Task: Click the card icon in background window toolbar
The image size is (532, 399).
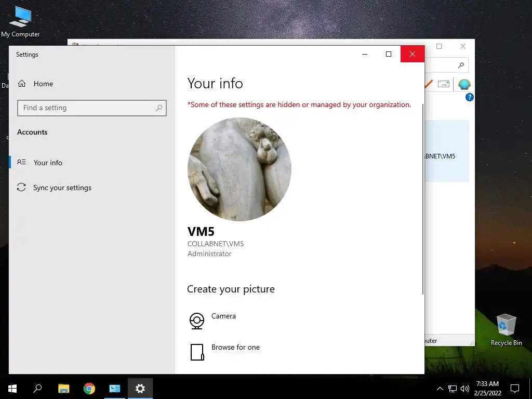Action: point(444,84)
